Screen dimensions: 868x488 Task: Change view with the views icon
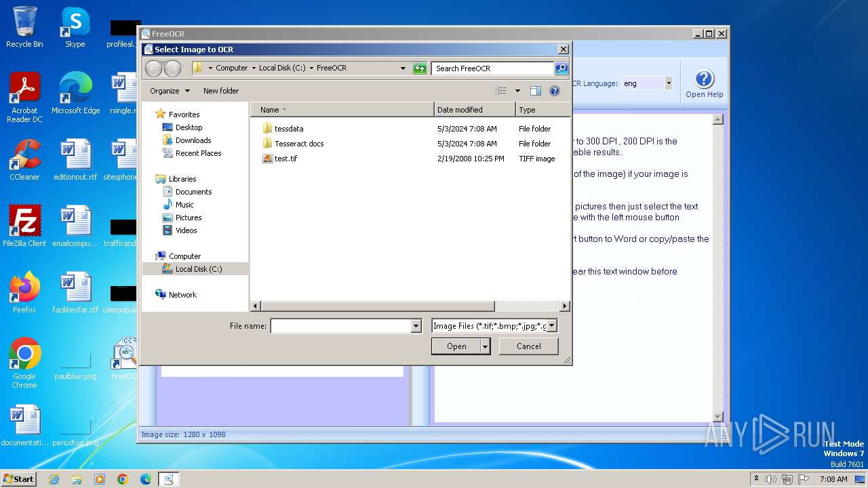tap(501, 91)
